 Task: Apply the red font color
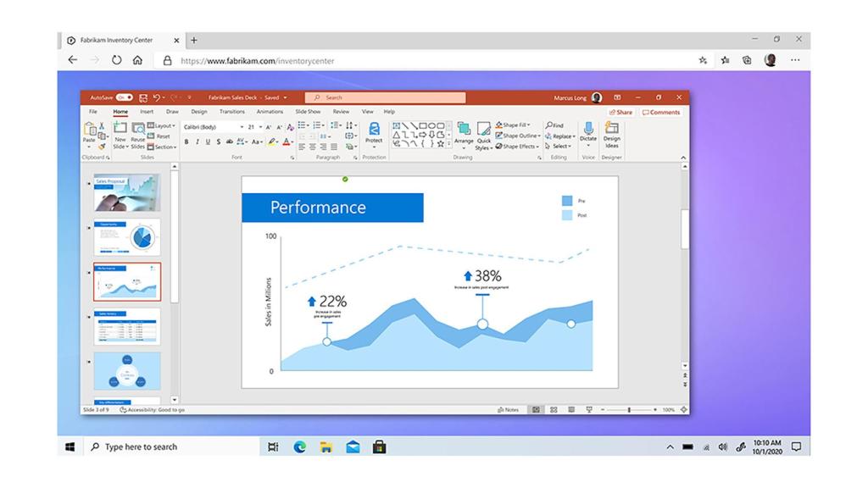(x=287, y=142)
